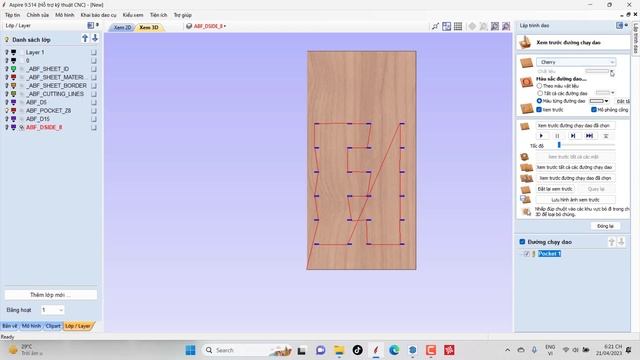Click the snapping grid options icon in view toolbar
This screenshot has height=360, width=640.
447,26
